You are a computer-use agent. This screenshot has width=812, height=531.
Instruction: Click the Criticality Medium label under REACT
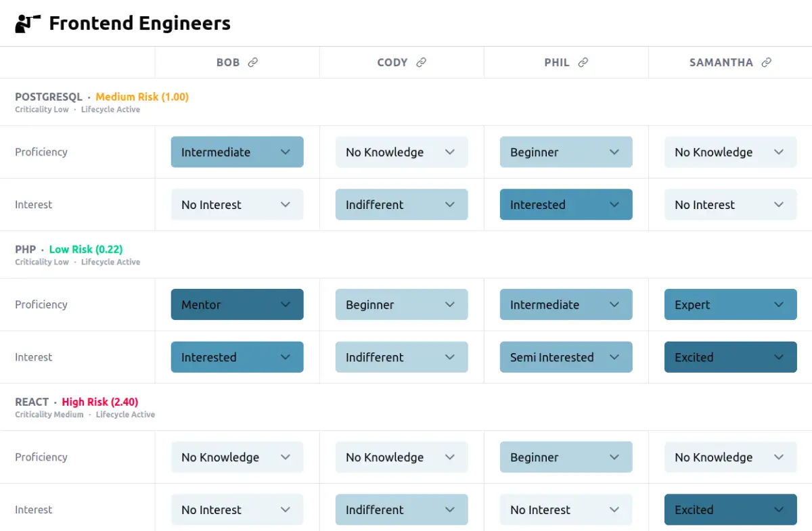[49, 415]
